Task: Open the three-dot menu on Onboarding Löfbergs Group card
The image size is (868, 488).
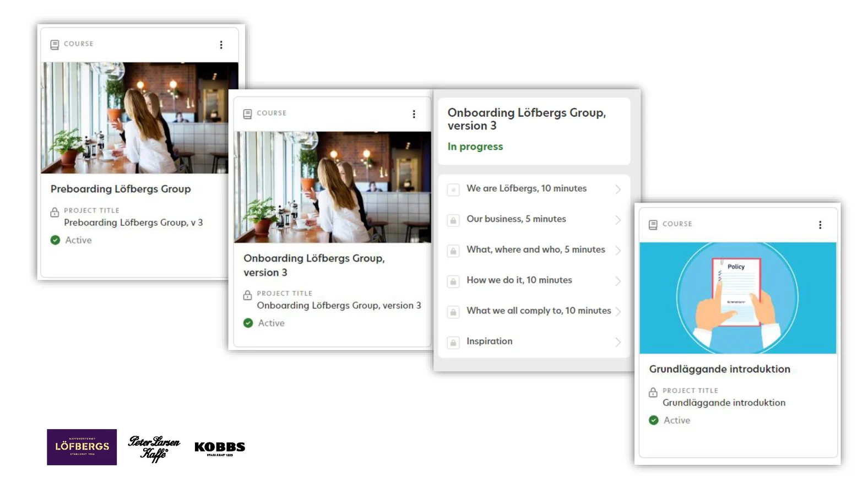Action: point(414,114)
